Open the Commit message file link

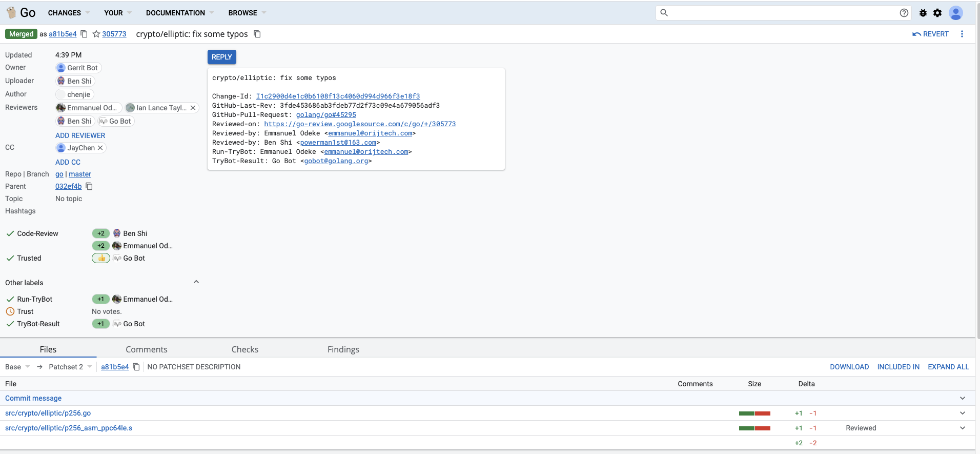pos(33,398)
